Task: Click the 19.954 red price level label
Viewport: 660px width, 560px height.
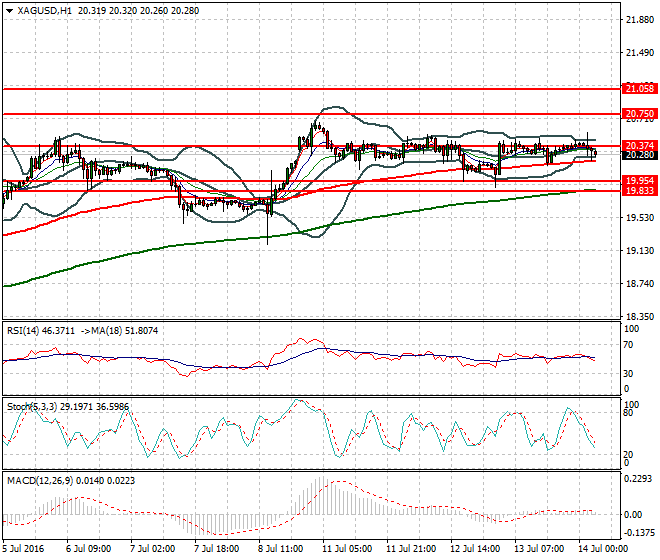Action: coord(640,181)
